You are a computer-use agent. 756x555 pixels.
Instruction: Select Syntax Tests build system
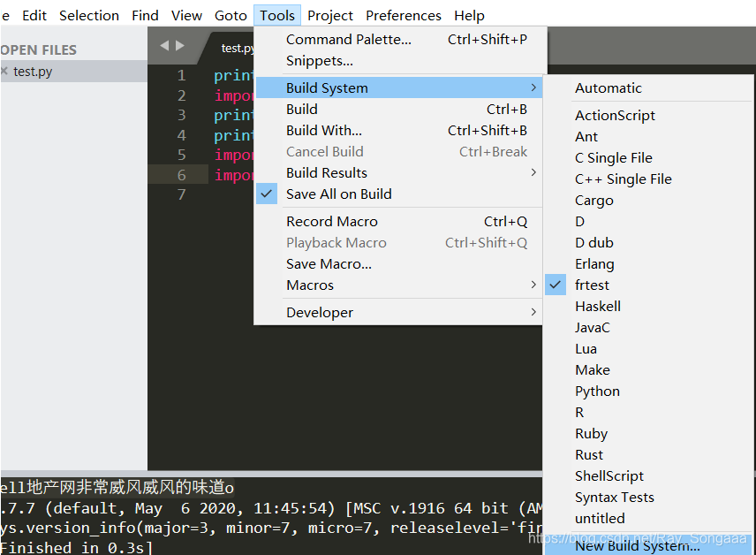coord(648,498)
